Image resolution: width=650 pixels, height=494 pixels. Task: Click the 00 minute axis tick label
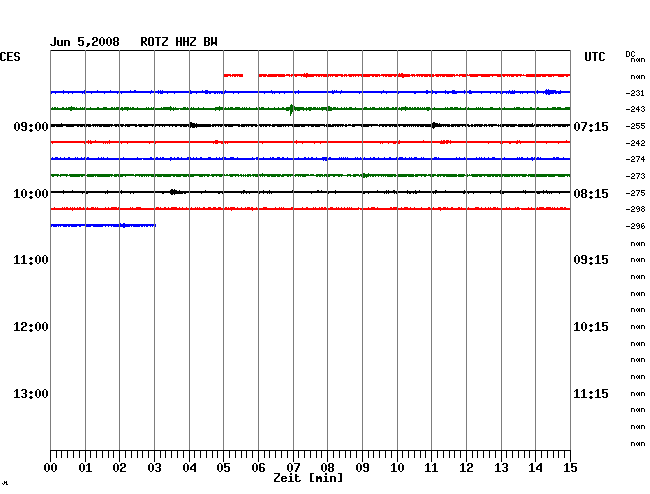[51, 468]
